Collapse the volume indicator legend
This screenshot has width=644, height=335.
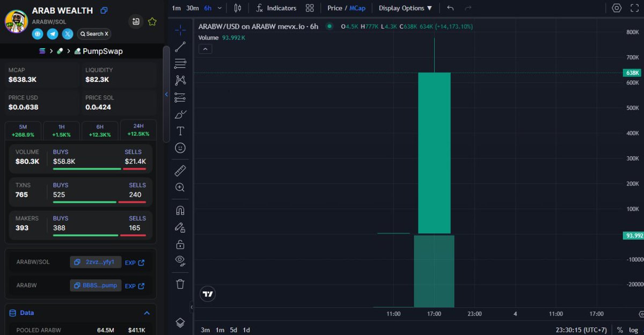[x=206, y=49]
